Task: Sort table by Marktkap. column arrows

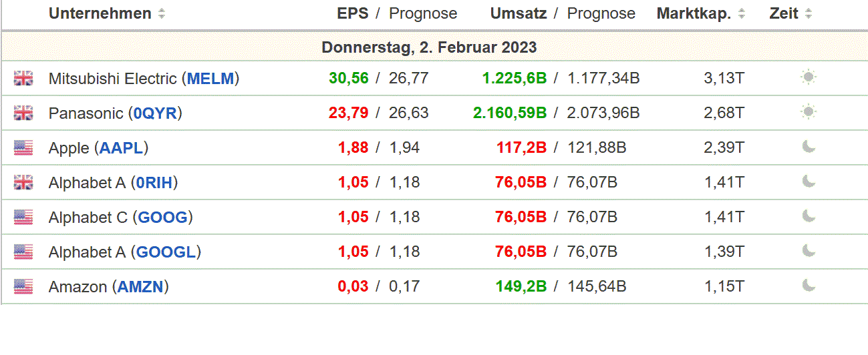Action: (x=742, y=14)
